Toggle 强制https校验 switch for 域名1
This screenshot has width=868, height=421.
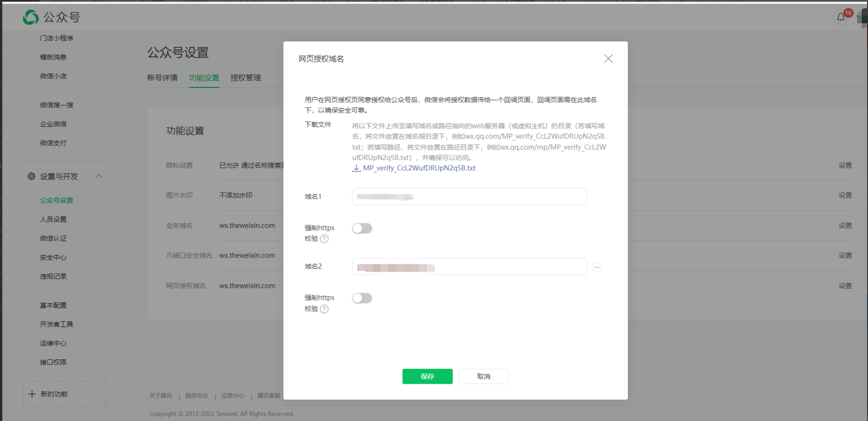coord(362,228)
